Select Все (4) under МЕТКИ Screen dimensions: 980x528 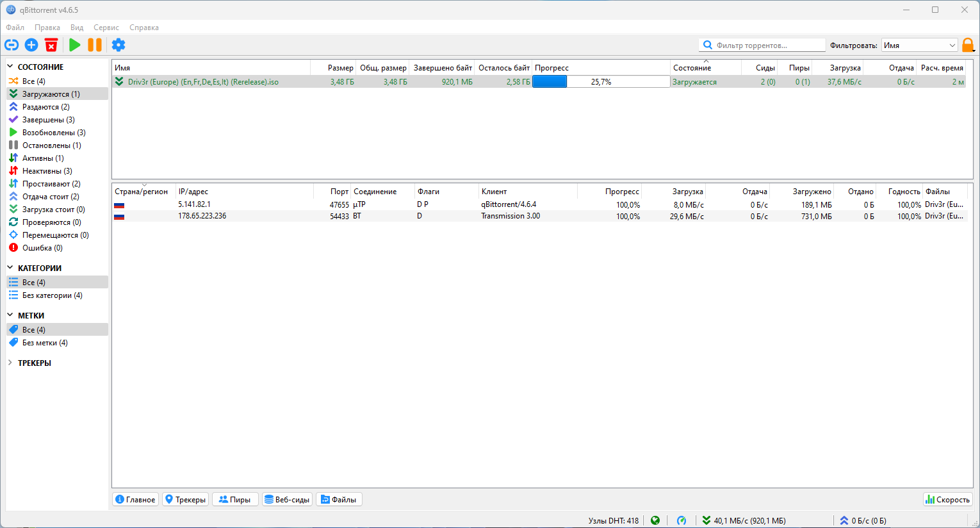pyautogui.click(x=57, y=330)
